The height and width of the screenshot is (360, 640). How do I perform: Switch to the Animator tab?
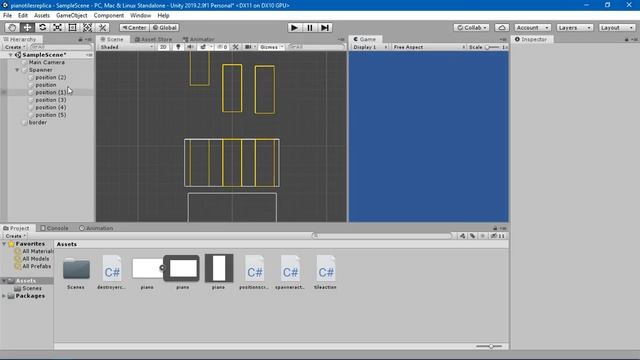[198, 39]
